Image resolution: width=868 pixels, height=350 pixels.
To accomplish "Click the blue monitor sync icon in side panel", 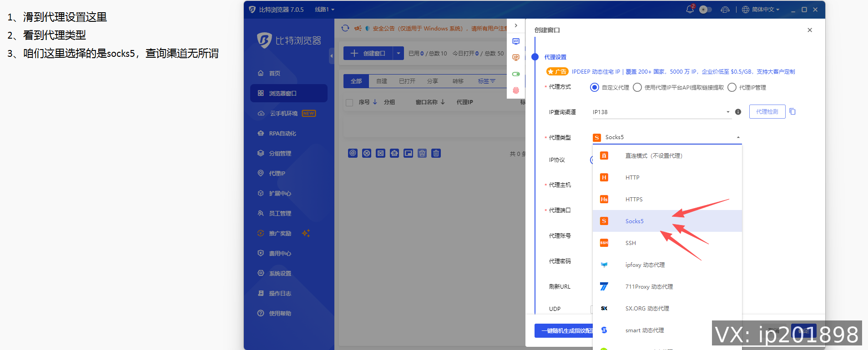I will tap(516, 41).
